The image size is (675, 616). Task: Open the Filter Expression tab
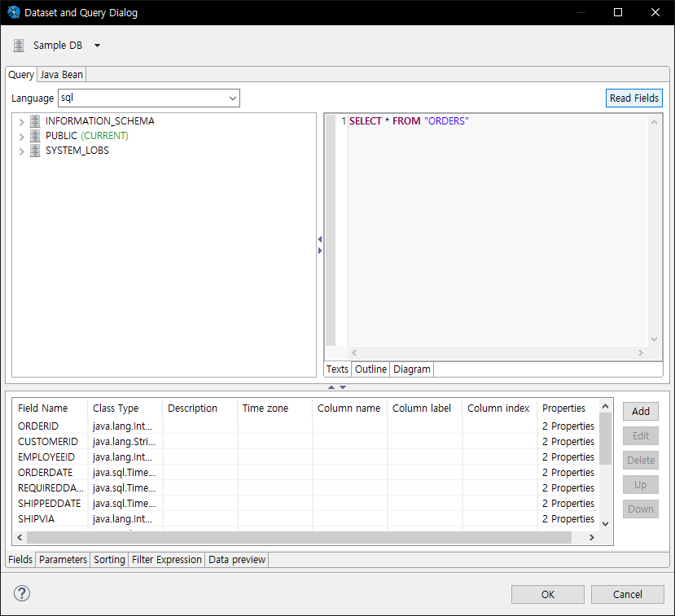coord(167,560)
